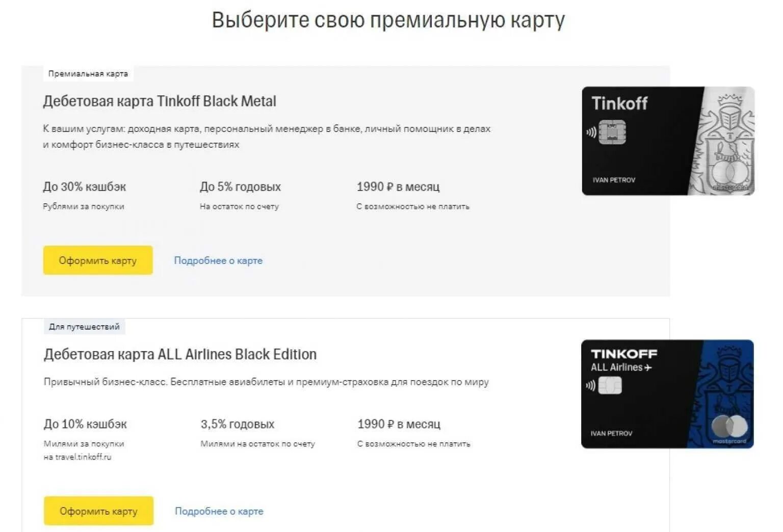
Task: Click the 'Выберите свою премиальную карту' page title
Action: pyautogui.click(x=388, y=20)
